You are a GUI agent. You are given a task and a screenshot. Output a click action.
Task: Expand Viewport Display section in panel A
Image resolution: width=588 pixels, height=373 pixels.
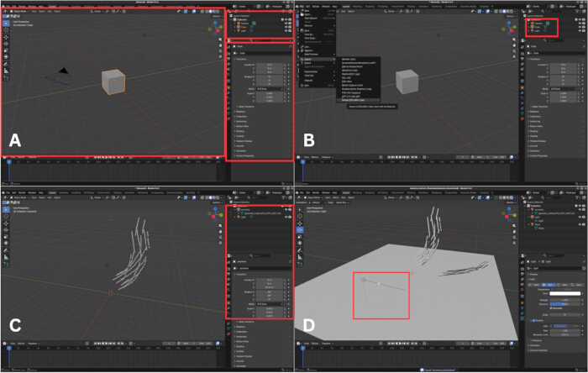(244, 141)
